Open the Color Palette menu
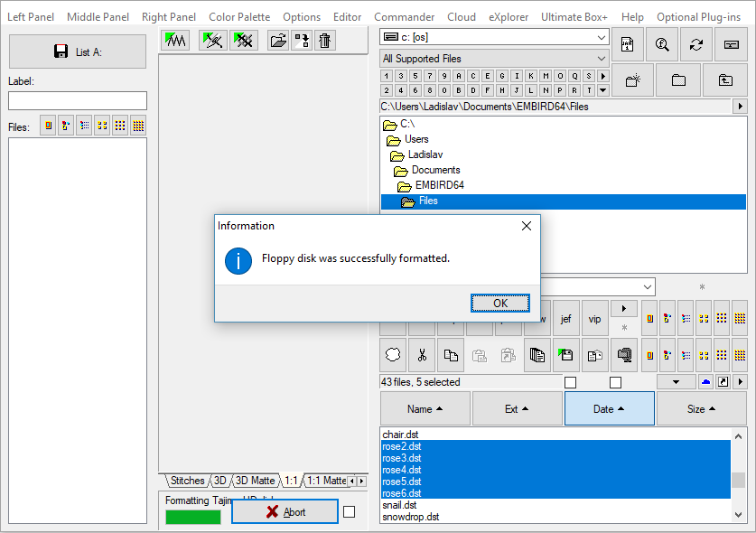Viewport: 756px width, 533px height. point(239,17)
